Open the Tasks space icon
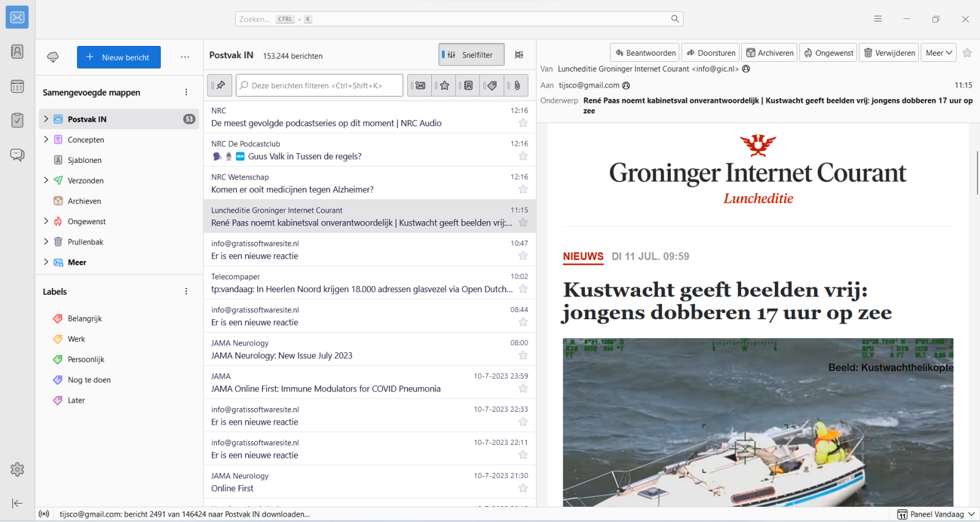 [17, 120]
